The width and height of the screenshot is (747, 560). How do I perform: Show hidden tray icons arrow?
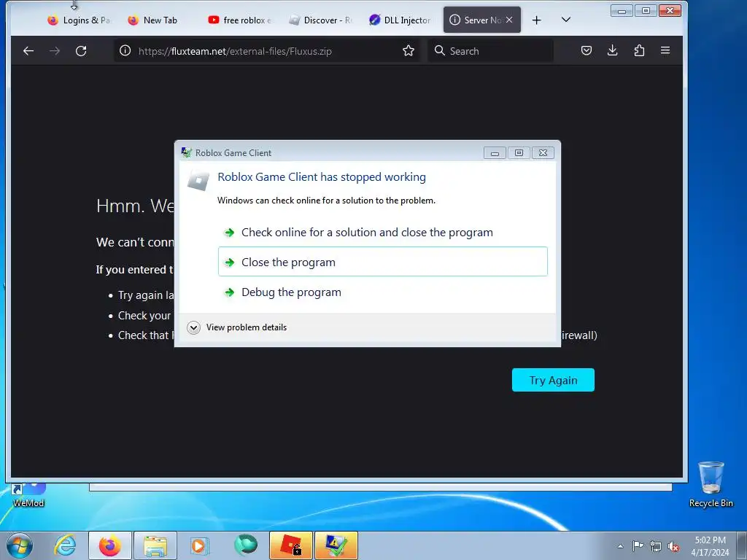tap(620, 546)
